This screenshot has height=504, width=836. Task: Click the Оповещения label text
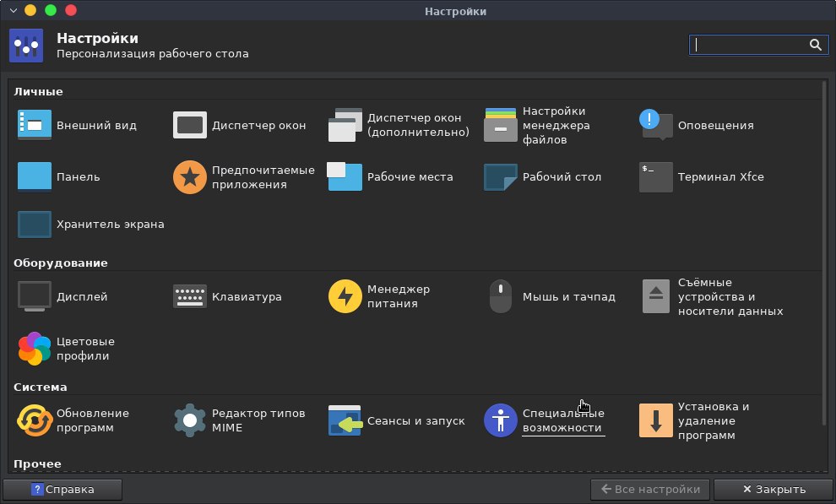tap(715, 125)
